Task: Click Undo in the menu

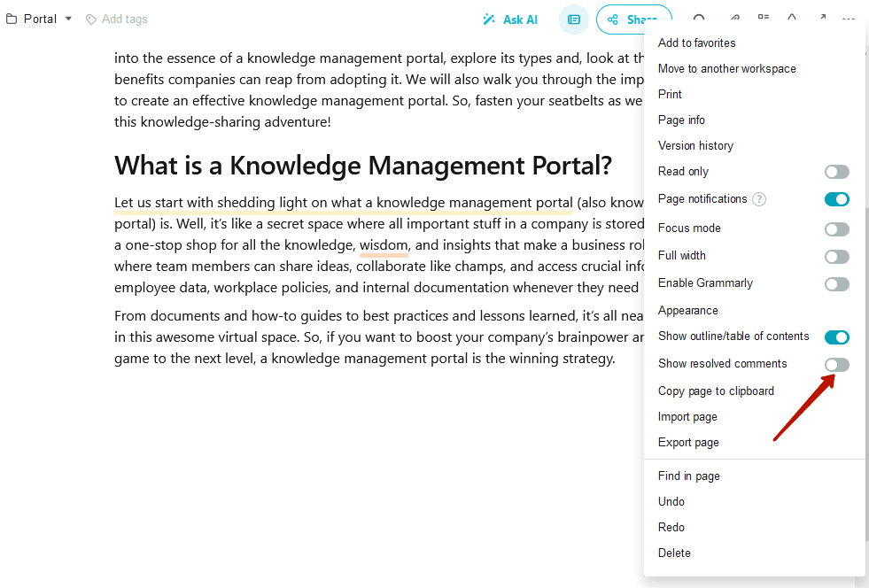Action: point(671,501)
